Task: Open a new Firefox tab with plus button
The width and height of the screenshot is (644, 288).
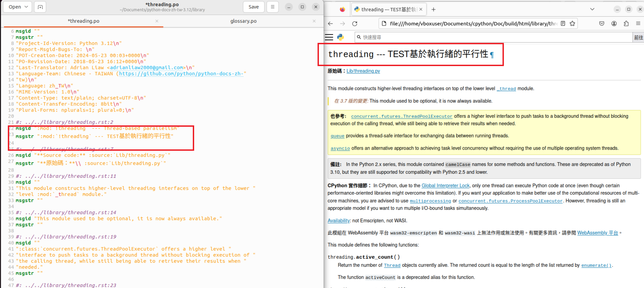Action: pos(433,9)
